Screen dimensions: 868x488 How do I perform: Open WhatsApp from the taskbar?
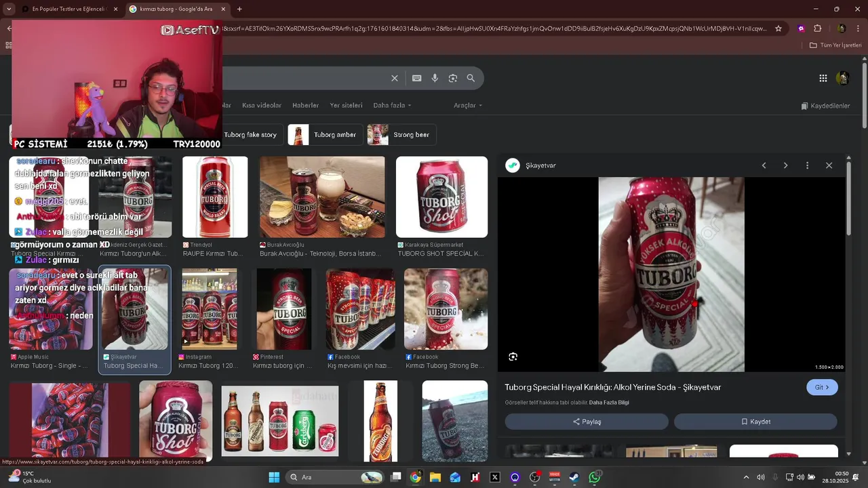(595, 477)
